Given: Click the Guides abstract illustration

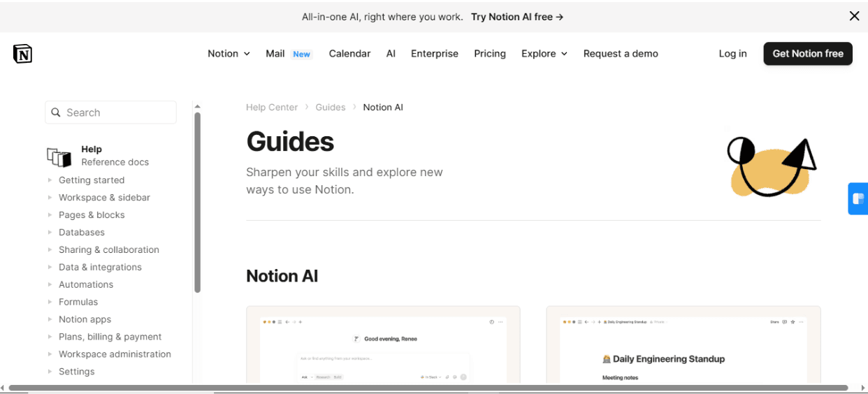Looking at the screenshot, I should [771, 166].
